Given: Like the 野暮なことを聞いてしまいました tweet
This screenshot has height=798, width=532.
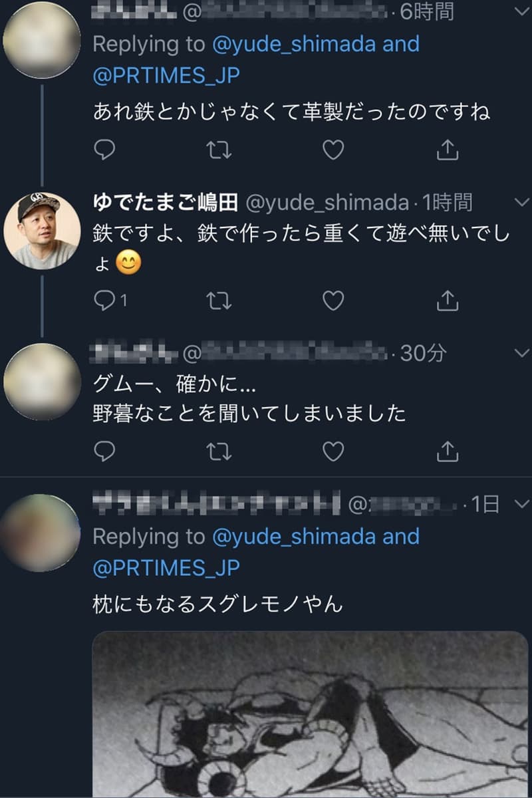Looking at the screenshot, I should coord(332,452).
